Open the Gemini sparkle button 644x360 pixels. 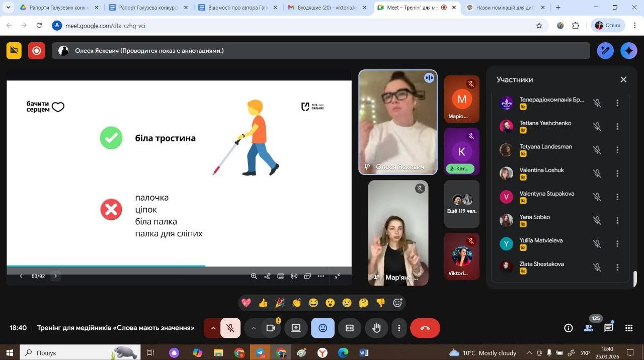628,50
